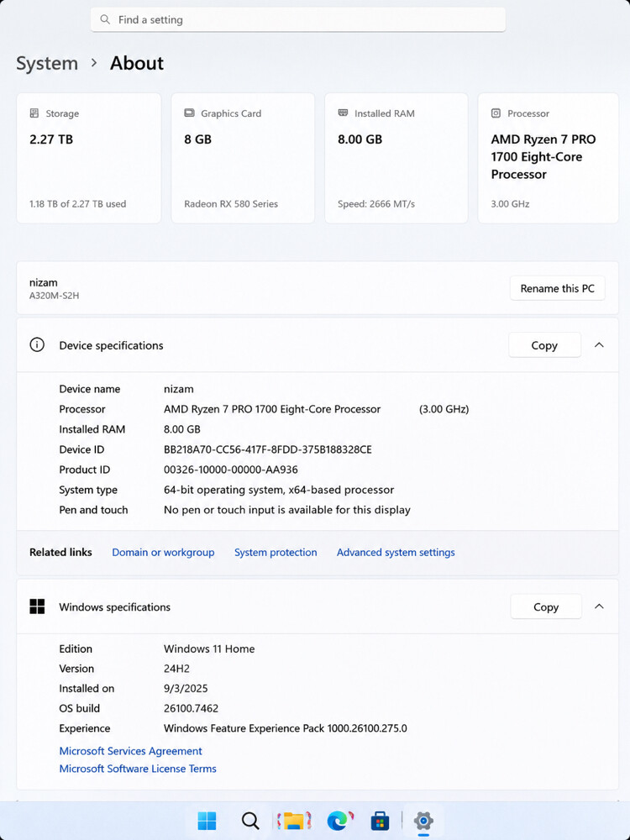This screenshot has width=630, height=840.
Task: Click 1.18 TB of 2.27 TB used text
Action: (77, 204)
